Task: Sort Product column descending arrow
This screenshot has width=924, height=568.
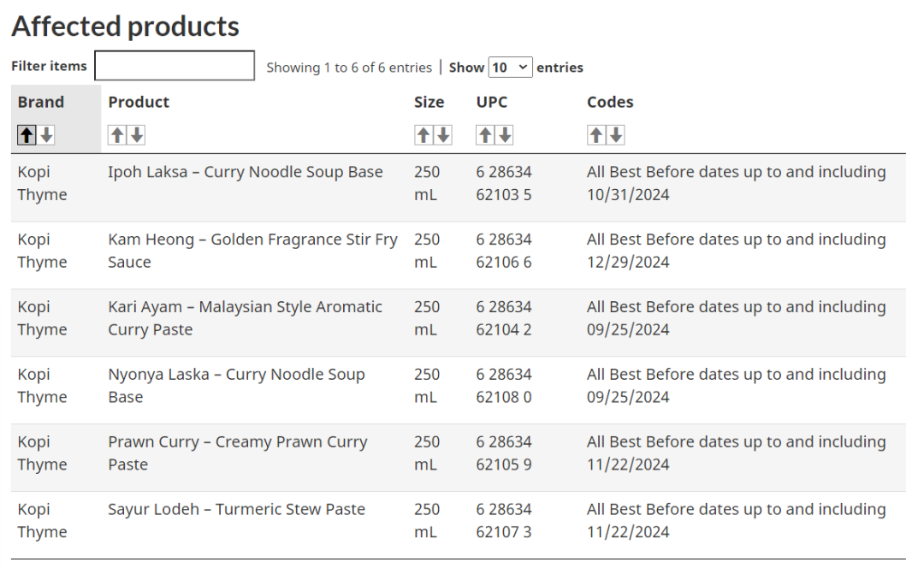Action: tap(137, 135)
